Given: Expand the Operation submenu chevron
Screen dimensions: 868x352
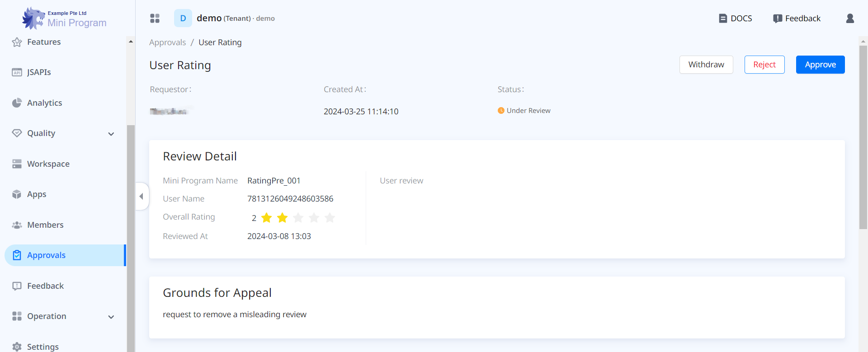Looking at the screenshot, I should pyautogui.click(x=111, y=317).
